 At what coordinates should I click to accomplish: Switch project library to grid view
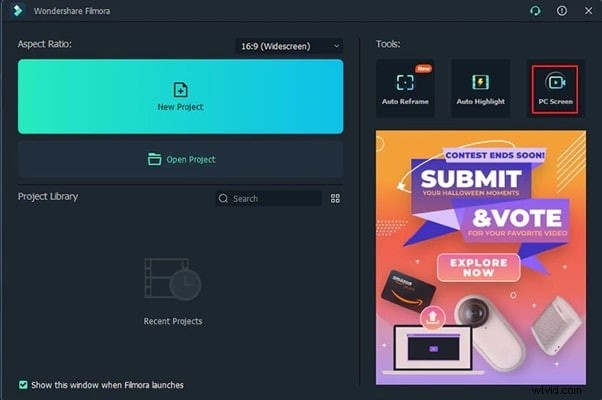335,198
